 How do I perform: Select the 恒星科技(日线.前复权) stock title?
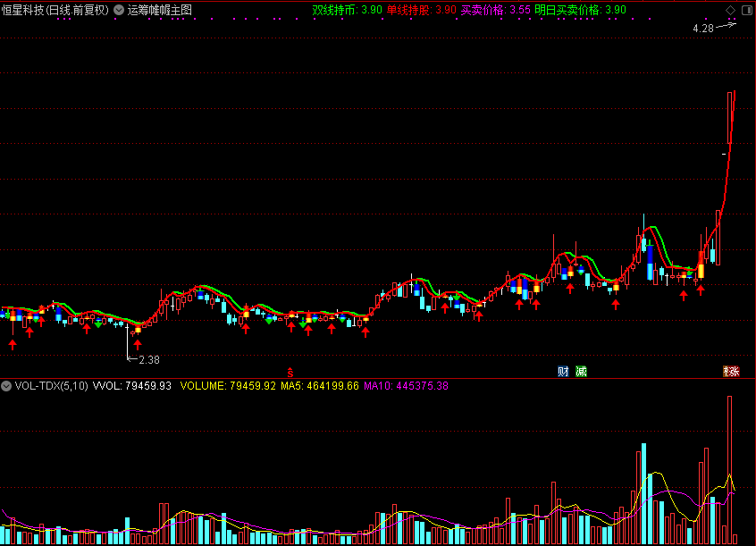(55, 10)
